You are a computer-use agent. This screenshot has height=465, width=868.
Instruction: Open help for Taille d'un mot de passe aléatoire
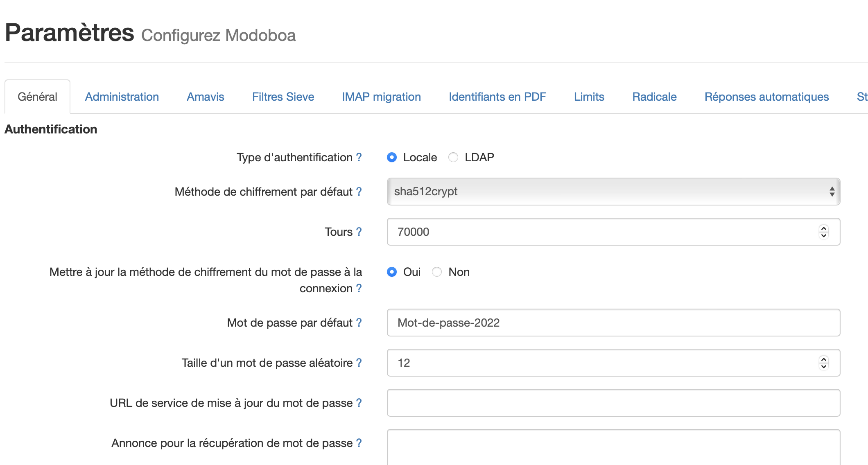point(359,363)
